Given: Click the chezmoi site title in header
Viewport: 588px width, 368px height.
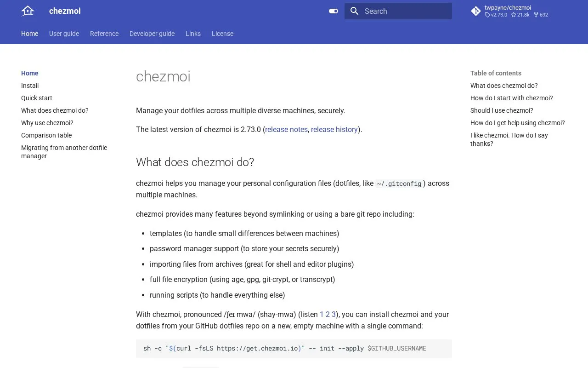Looking at the screenshot, I should click(x=65, y=11).
